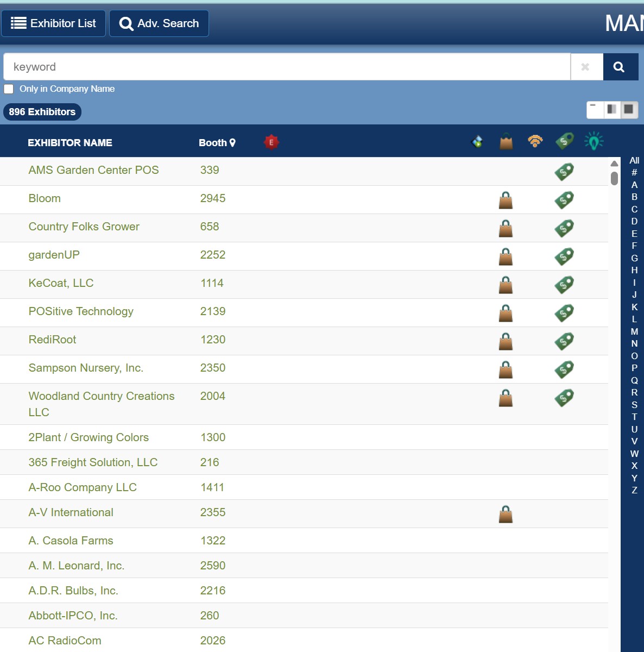
Task: Click shopping bag icon for POSitive Technology
Action: click(x=506, y=314)
